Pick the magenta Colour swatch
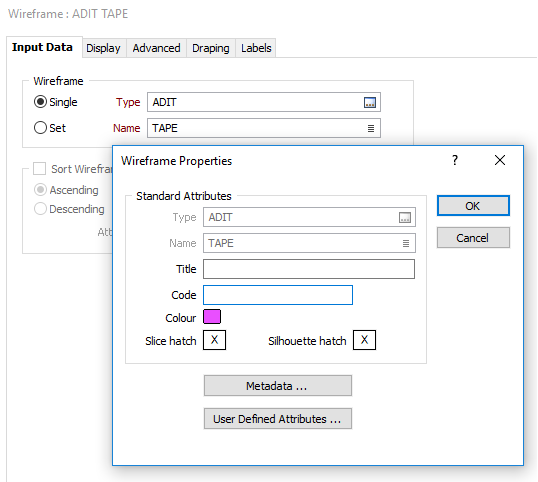Viewport: 538px width, 482px height. (212, 317)
